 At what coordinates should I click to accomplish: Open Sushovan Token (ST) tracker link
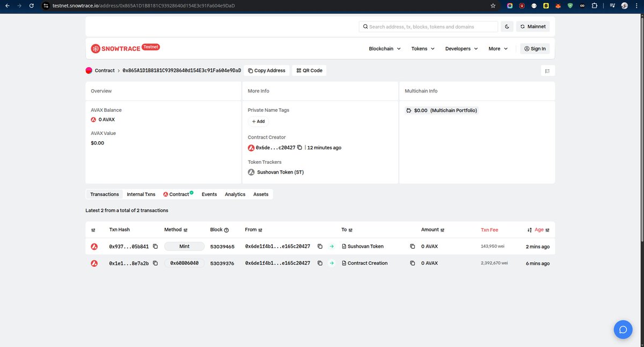click(x=280, y=172)
